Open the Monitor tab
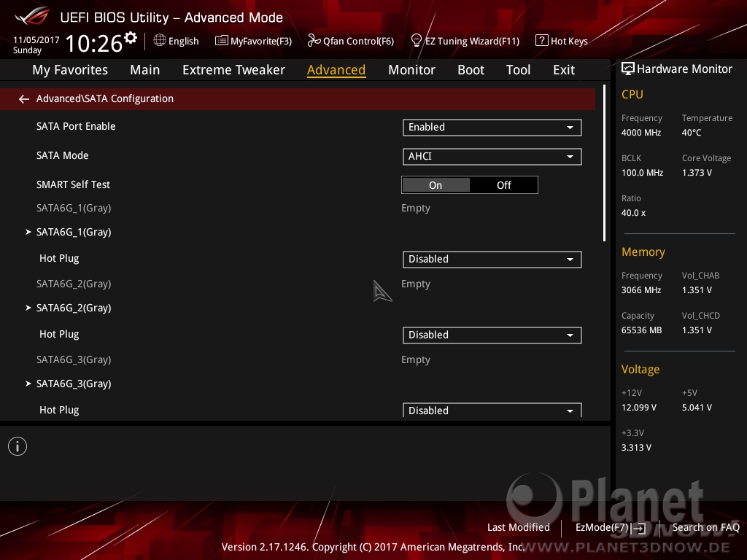 pyautogui.click(x=411, y=70)
